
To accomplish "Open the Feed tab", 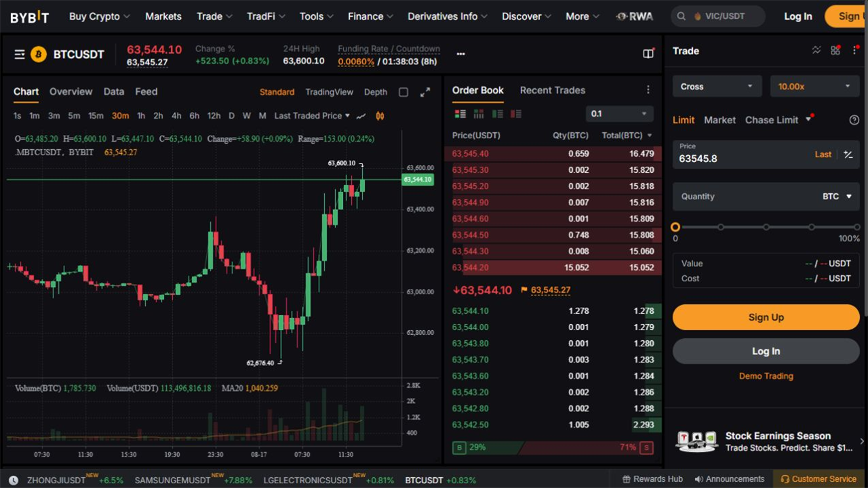I will pos(146,91).
